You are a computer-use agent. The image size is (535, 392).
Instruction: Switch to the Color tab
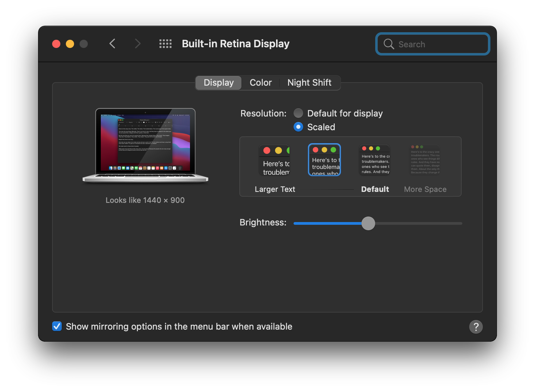point(261,83)
